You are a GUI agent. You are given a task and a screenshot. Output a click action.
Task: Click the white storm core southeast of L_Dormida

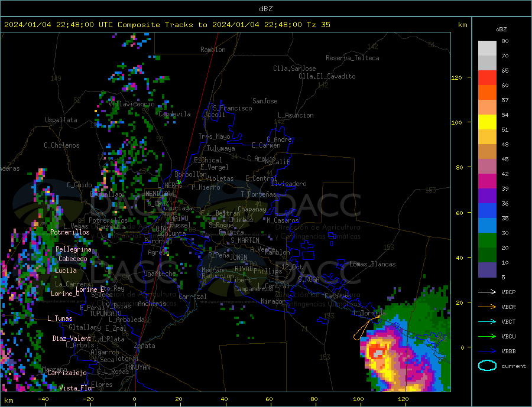378,354
